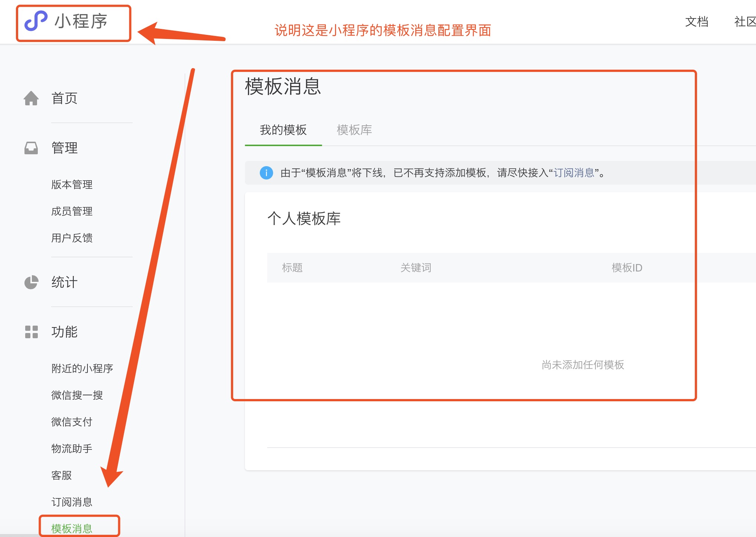
Task: Switch to the 模板库 tab
Action: tap(354, 130)
